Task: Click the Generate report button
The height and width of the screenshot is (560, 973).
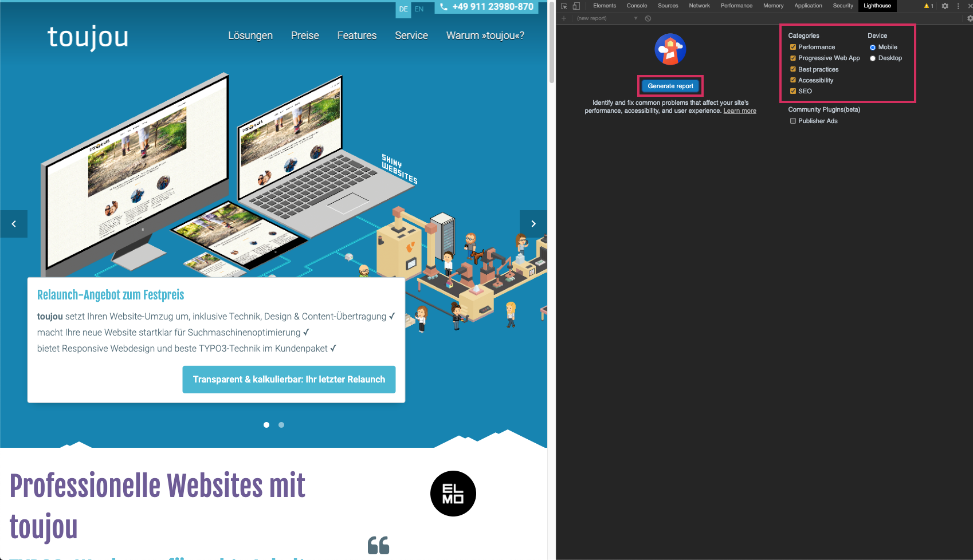Action: click(670, 86)
